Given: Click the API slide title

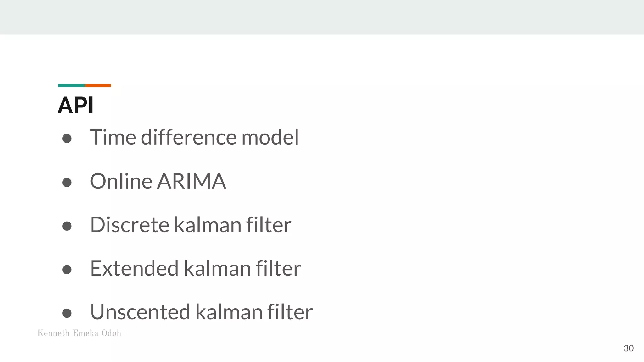Looking at the screenshot, I should point(76,105).
